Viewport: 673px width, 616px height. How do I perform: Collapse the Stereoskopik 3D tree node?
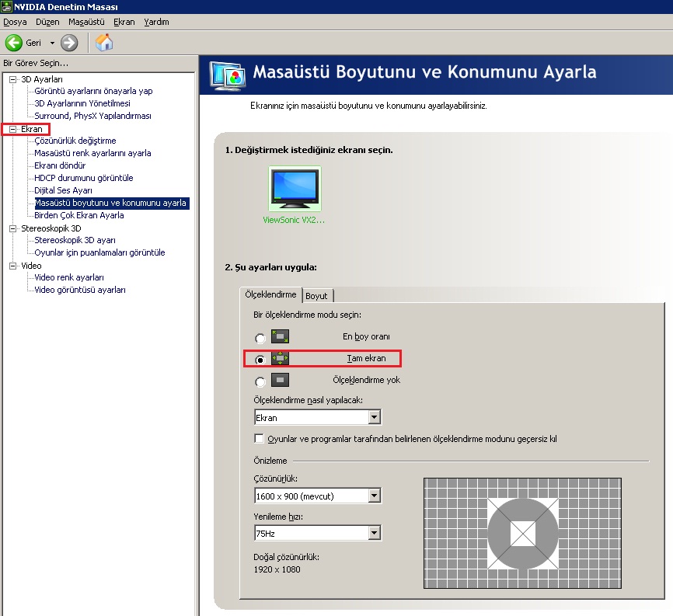point(13,228)
